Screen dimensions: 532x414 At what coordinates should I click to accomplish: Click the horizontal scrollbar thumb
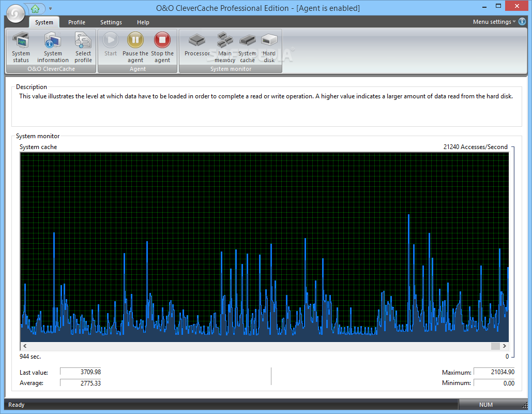[x=495, y=346]
